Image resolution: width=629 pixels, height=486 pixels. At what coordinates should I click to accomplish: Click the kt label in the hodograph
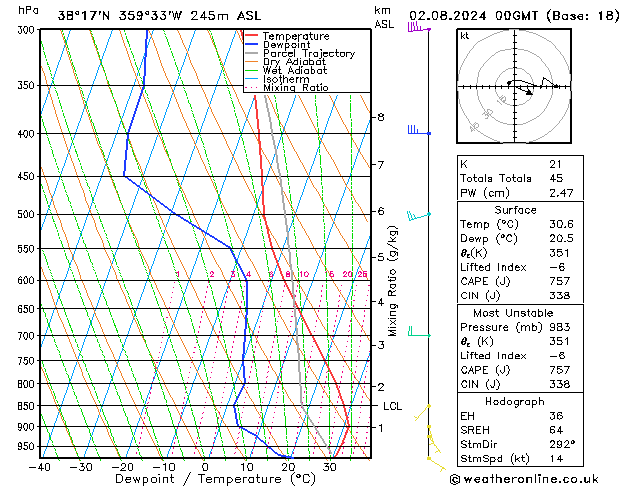point(465,36)
